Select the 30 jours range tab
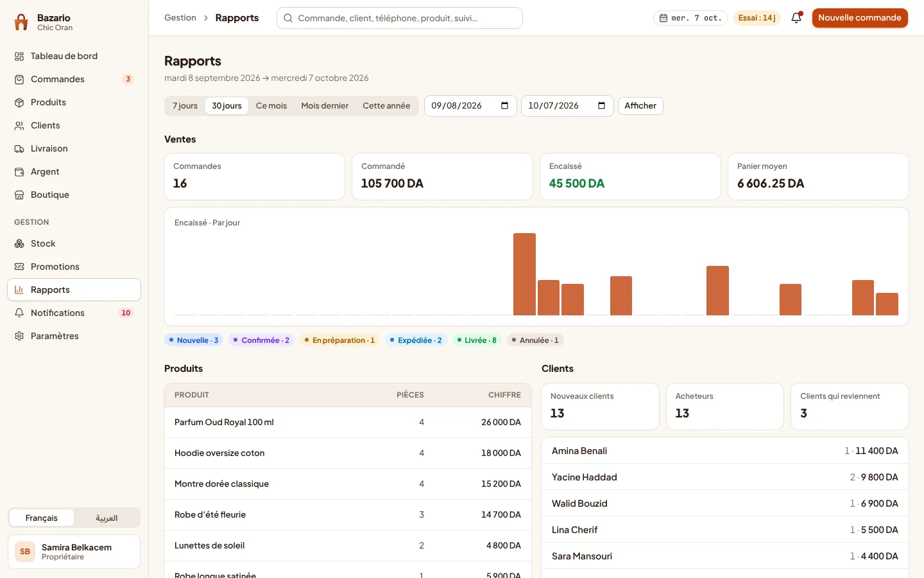Viewport: 924px width, 578px height. (227, 106)
